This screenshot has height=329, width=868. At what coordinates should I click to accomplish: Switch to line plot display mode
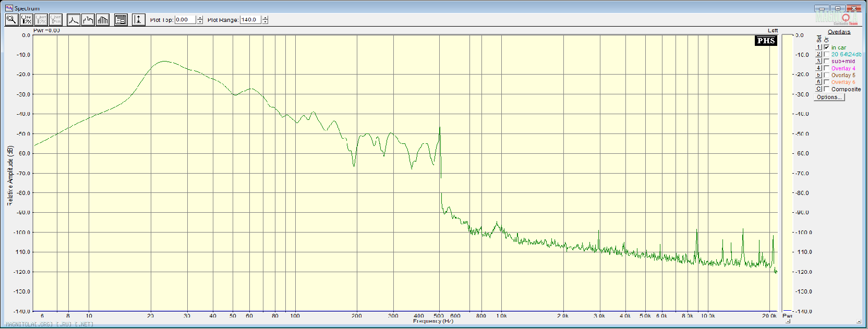[74, 20]
